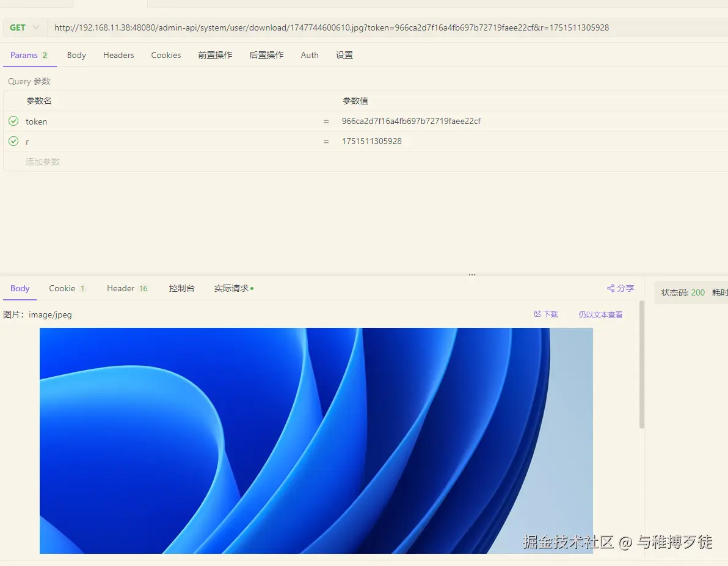728x566 pixels.
Task: Switch to the response Body tab
Action: click(x=20, y=288)
